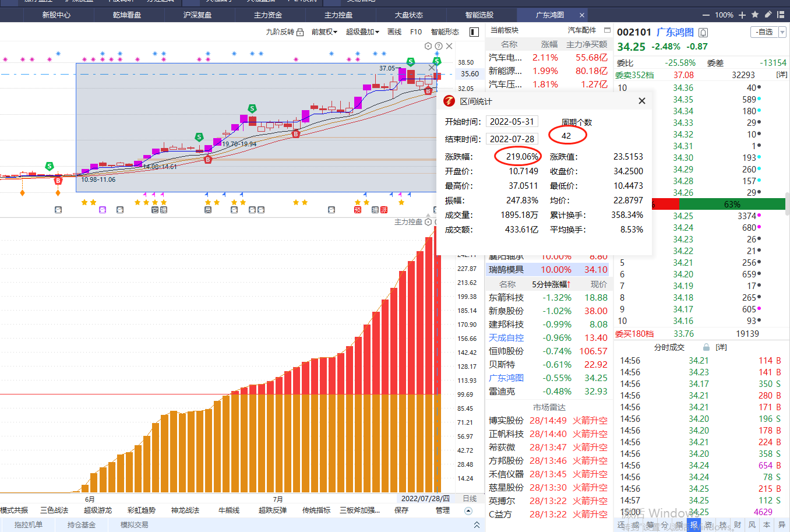Edit the 开始时间 date field
790x532 pixels.
pyautogui.click(x=512, y=121)
